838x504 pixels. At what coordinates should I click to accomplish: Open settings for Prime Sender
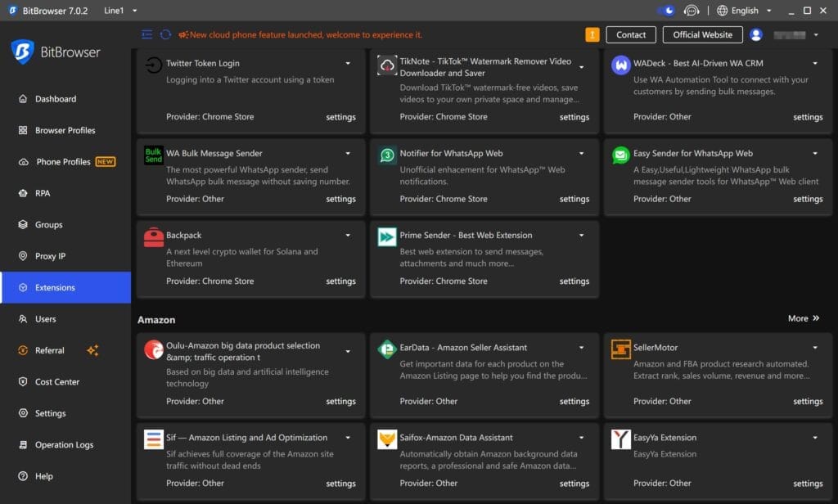[x=574, y=281]
